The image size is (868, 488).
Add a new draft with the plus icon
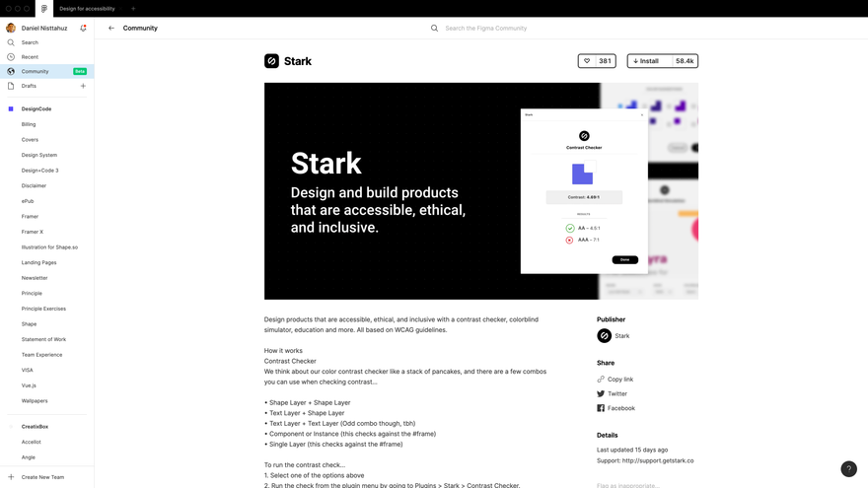pos(83,86)
